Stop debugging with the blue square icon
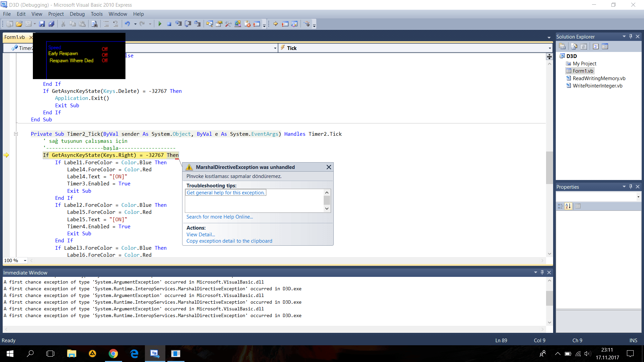644x362 pixels. pos(169,24)
